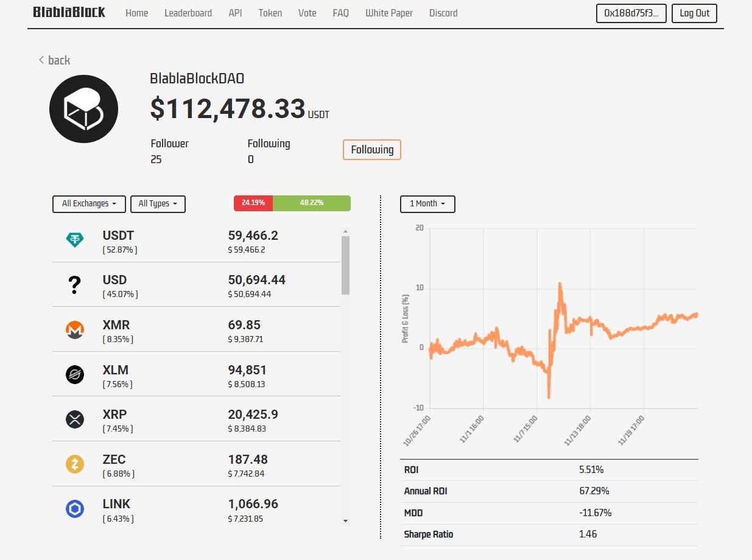
Task: Open the Token page
Action: tap(270, 13)
